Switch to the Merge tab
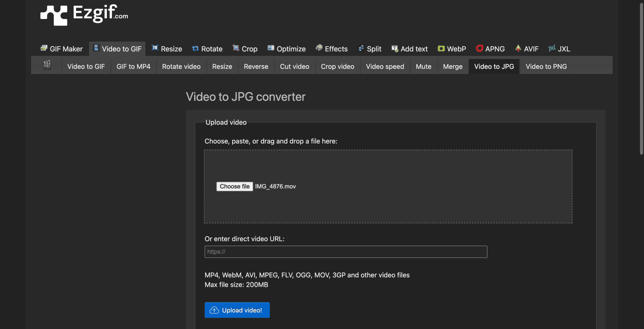 pyautogui.click(x=453, y=67)
